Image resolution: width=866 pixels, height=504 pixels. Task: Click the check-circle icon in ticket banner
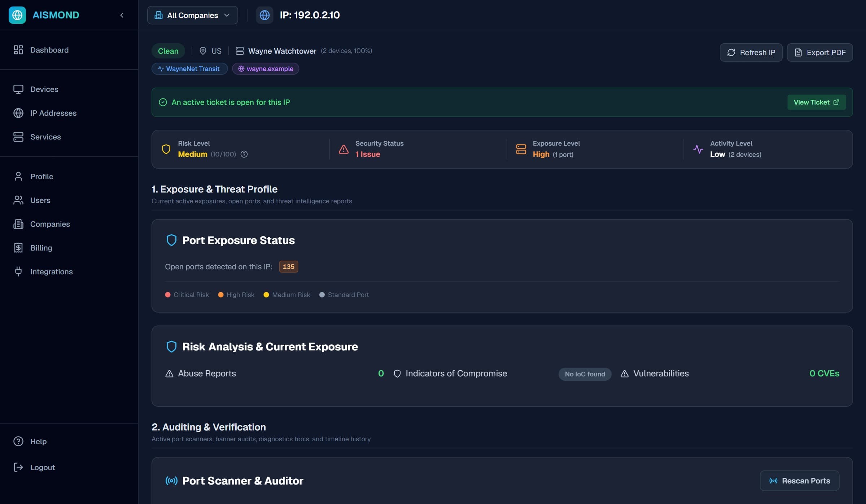point(163,102)
